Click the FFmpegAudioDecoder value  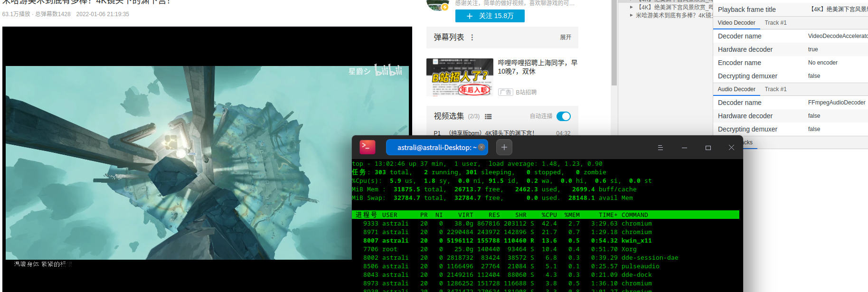837,103
